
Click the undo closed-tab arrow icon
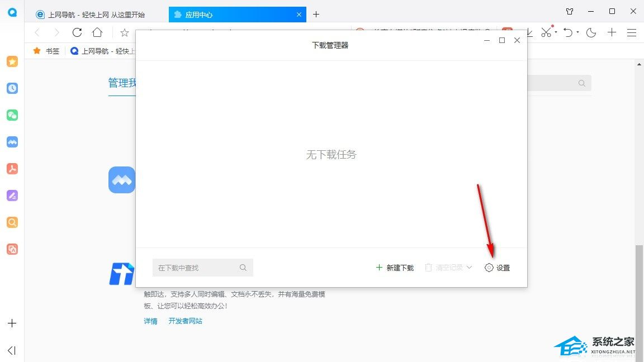(568, 32)
